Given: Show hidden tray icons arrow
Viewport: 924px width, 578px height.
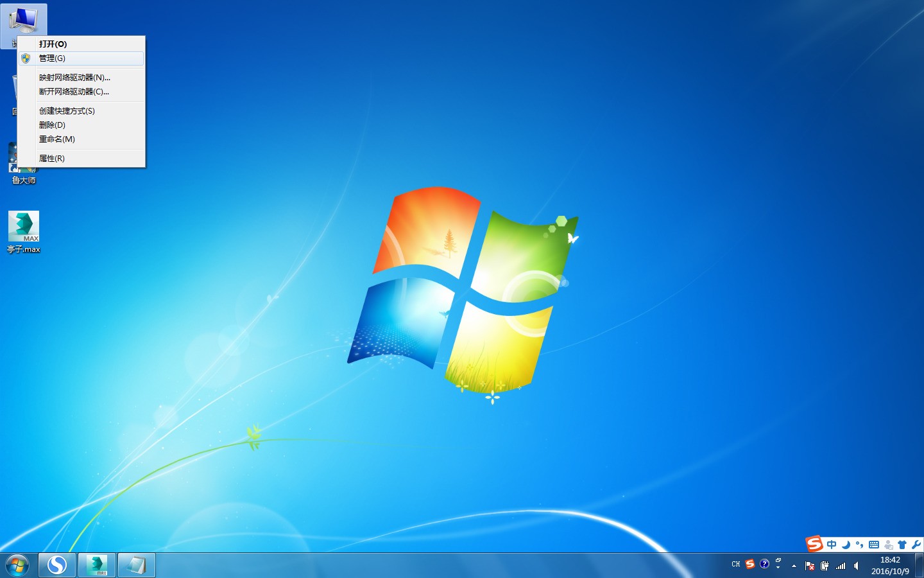Looking at the screenshot, I should (794, 566).
